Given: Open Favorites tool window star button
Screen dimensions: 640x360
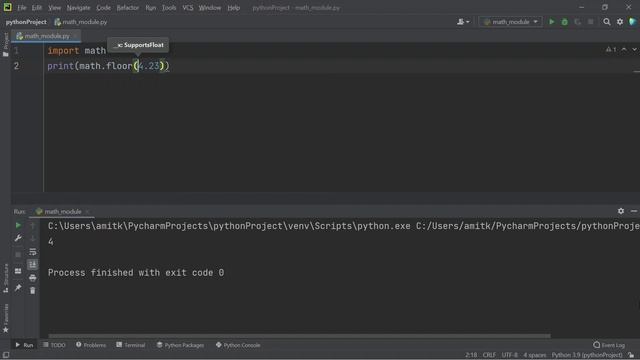Looking at the screenshot, I should coord(5,318).
